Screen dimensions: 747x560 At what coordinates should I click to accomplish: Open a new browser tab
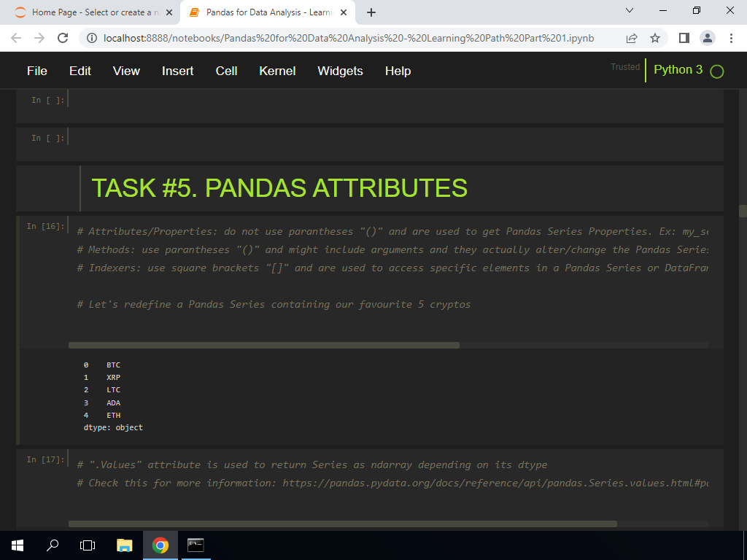371,13
